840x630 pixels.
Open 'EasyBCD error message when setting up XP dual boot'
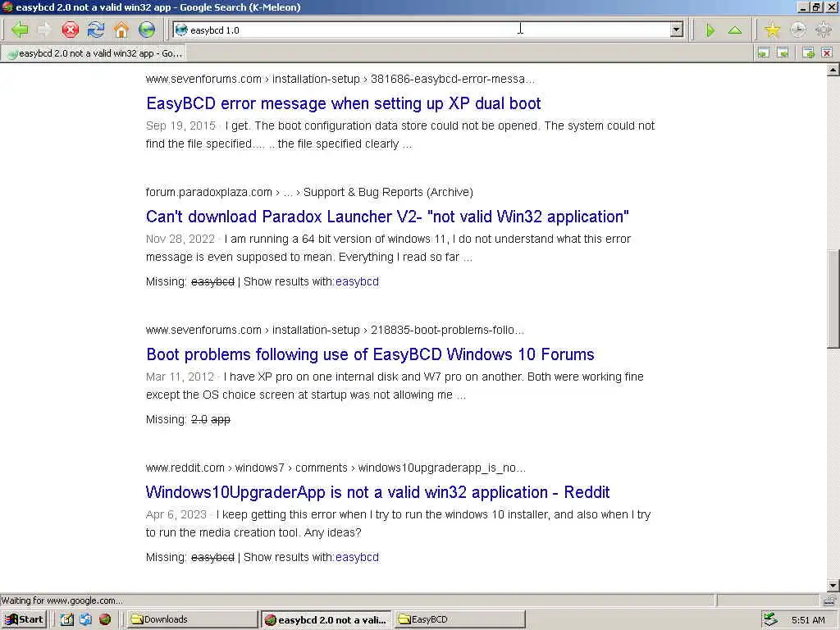(344, 103)
